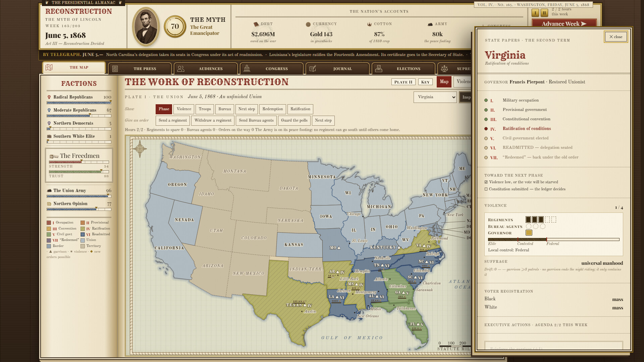This screenshot has width=644, height=362.
Task: Click the Southern White Elite faction icon
Action: coord(49,136)
